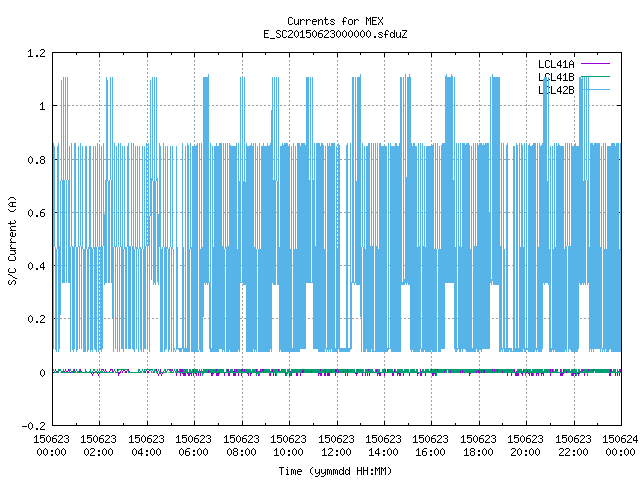Click the x-axis tick 150623 04:00
640x480 pixels.
coord(146,446)
